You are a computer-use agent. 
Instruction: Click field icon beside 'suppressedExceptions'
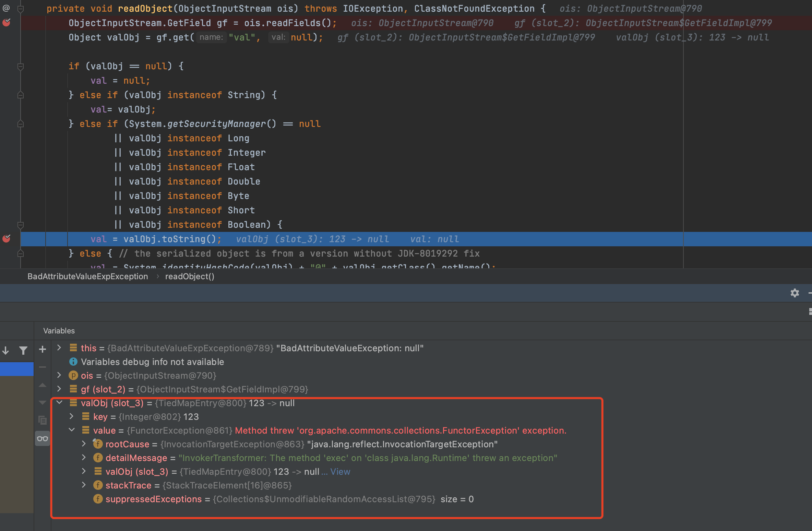pos(98,499)
